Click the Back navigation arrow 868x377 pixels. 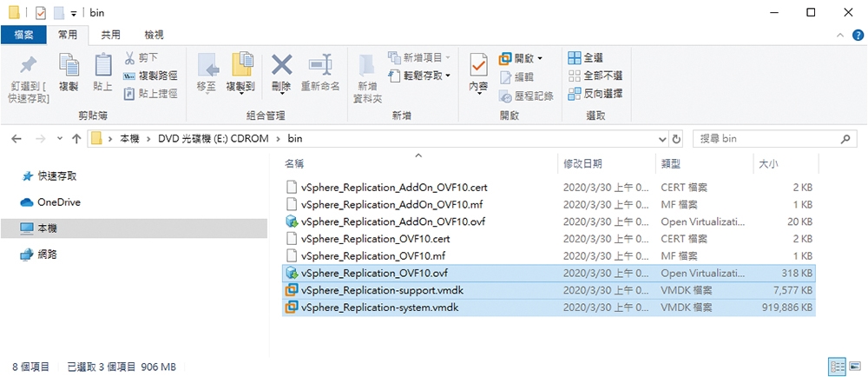[x=17, y=139]
